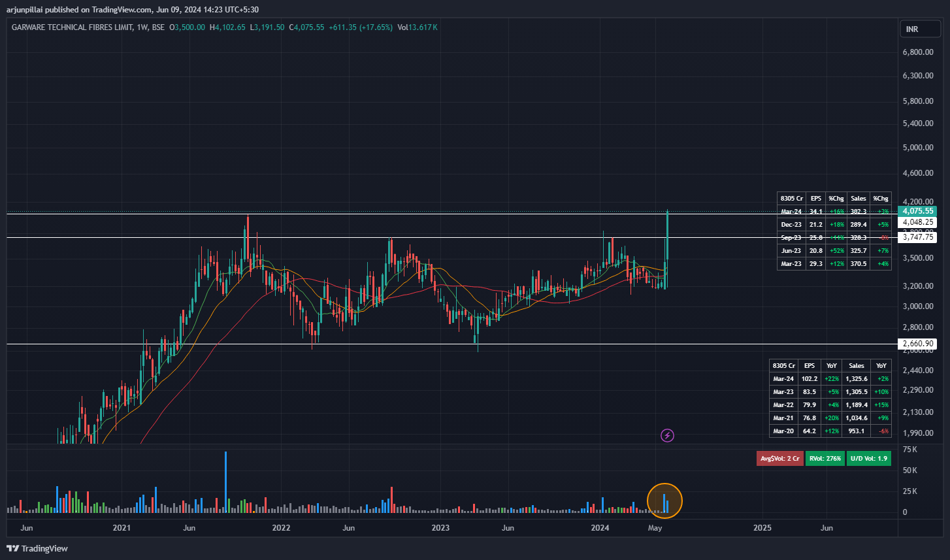
Task: Click the change value +611.35 (+17.65%)
Action: coord(361,27)
